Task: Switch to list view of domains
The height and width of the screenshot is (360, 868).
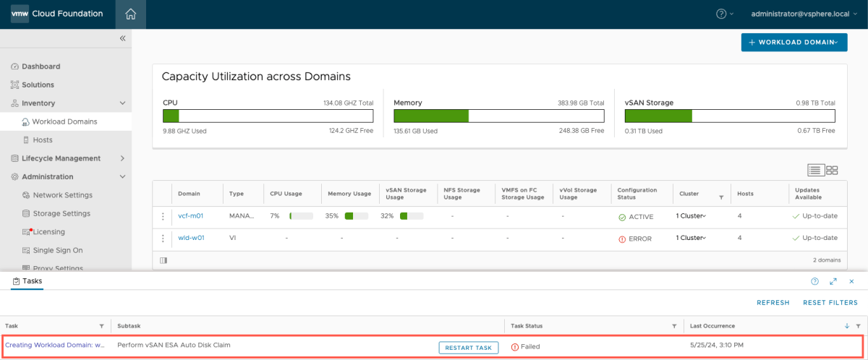Action: (815, 171)
